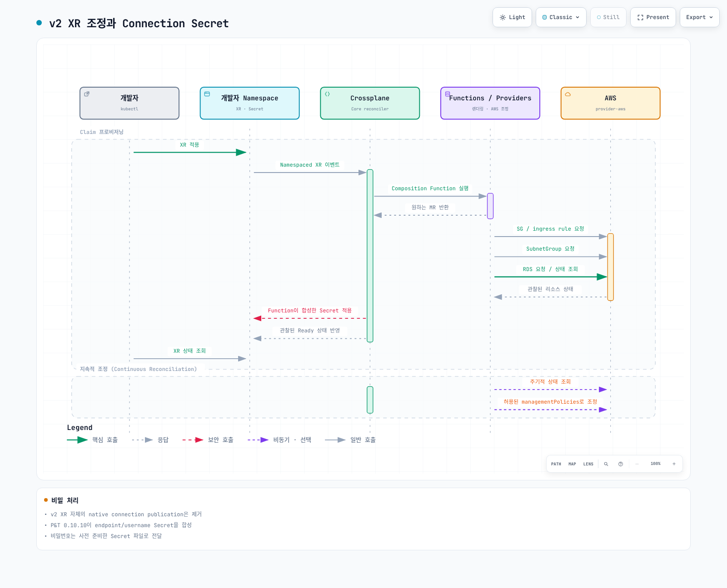Select the red Secret 적용 arrow label

pos(310,311)
